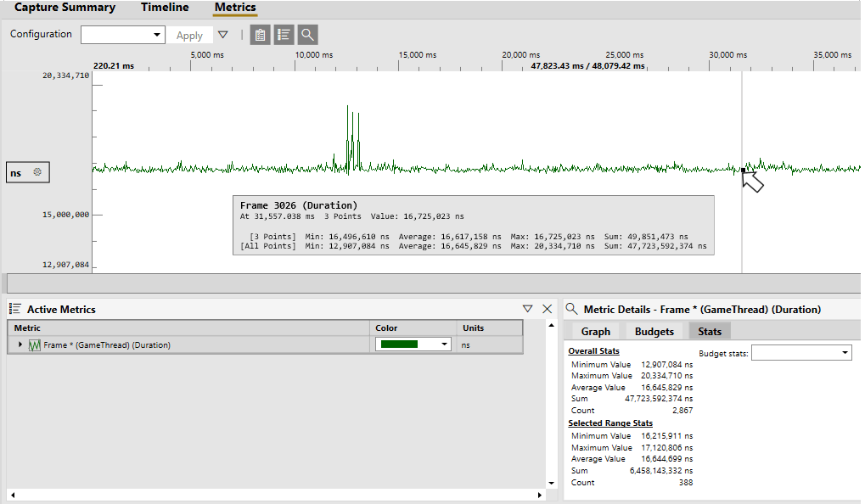Viewport: 865px width, 504px height.
Task: Open Metric Details with the magnifier icon
Action: coord(308,36)
